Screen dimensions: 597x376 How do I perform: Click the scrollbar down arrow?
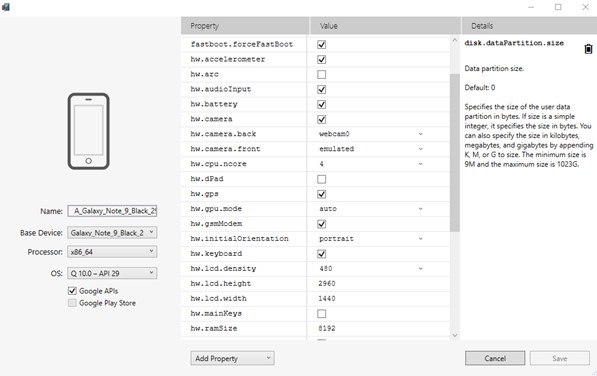[455, 335]
